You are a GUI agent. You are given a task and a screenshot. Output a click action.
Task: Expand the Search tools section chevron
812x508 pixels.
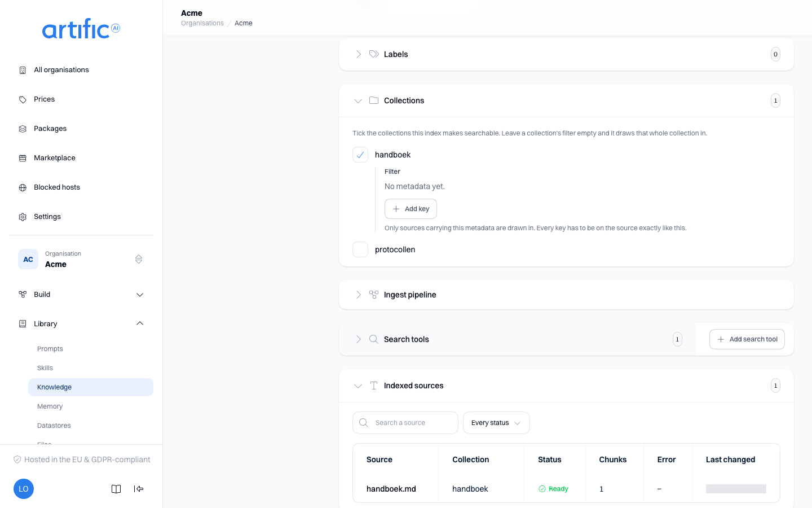[358, 339]
